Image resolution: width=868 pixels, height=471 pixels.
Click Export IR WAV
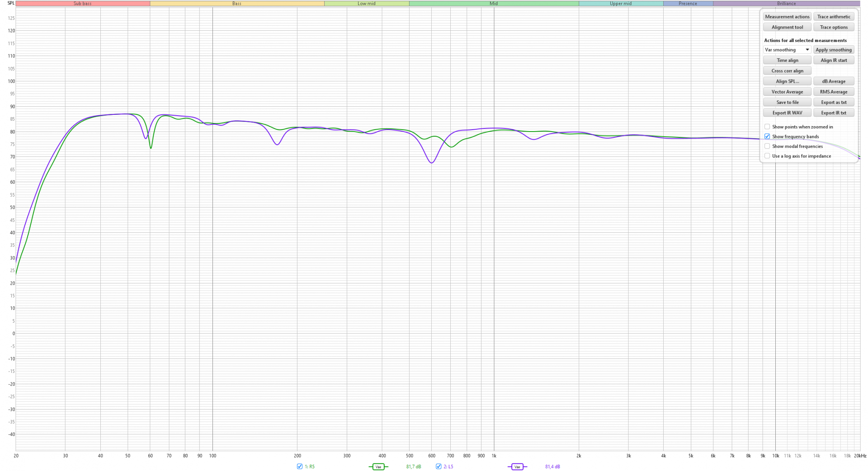coord(787,113)
